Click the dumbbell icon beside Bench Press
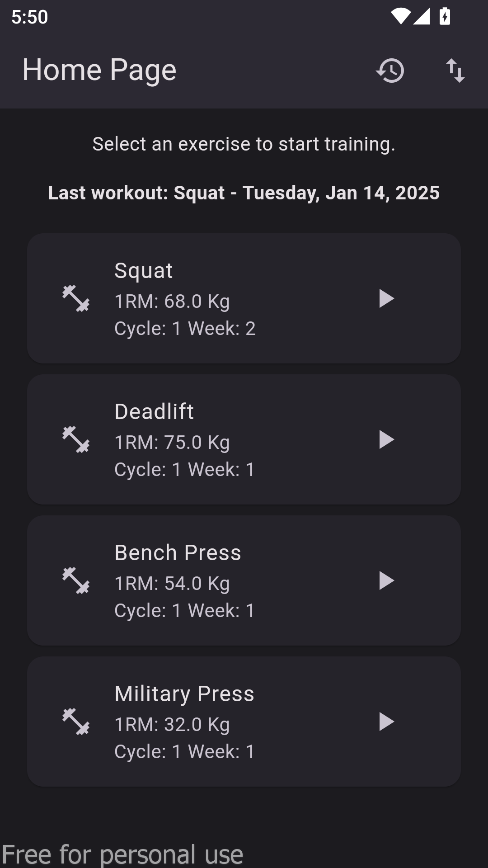This screenshot has width=488, height=868. coord(76,580)
